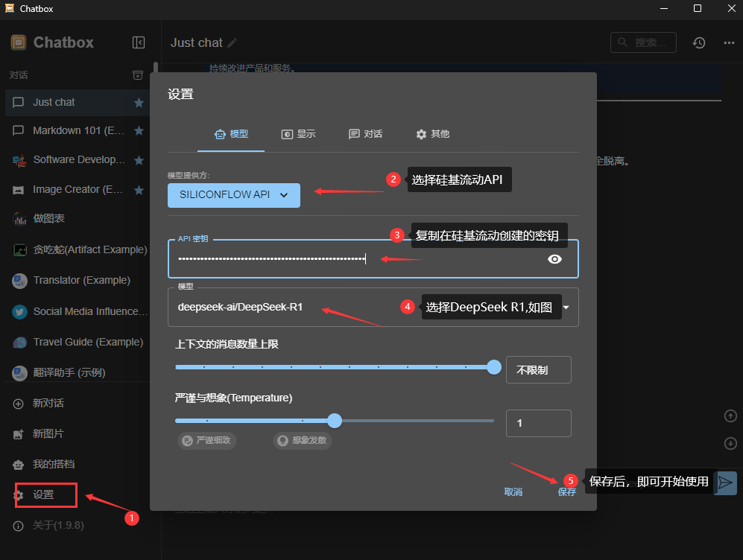Click the 我的搭档 robot icon
The width and height of the screenshot is (743, 560).
click(18, 465)
